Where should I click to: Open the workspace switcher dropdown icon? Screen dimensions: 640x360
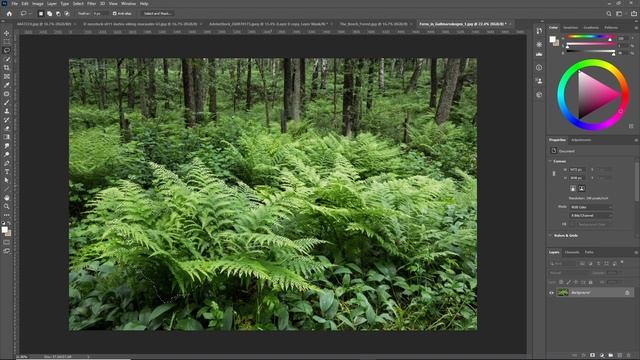[619, 13]
